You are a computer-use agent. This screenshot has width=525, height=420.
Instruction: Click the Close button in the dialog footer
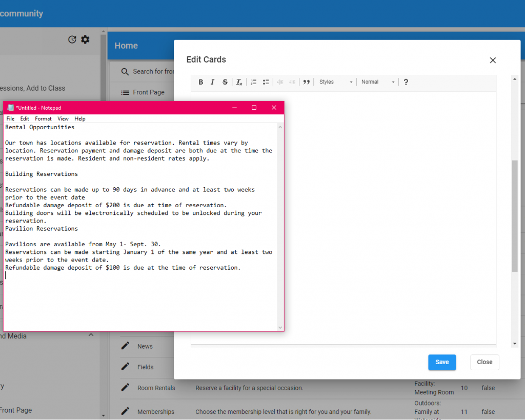click(x=484, y=362)
